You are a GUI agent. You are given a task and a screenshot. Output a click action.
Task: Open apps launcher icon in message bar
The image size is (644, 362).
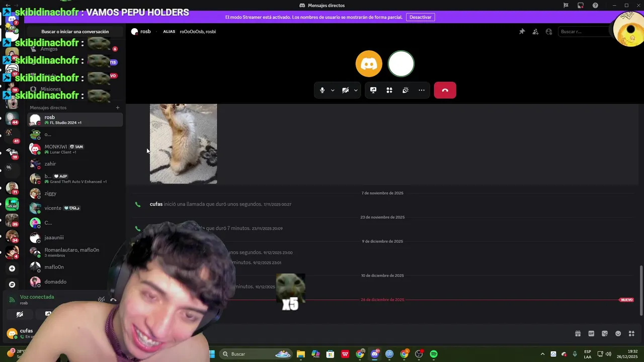pyautogui.click(x=632, y=334)
